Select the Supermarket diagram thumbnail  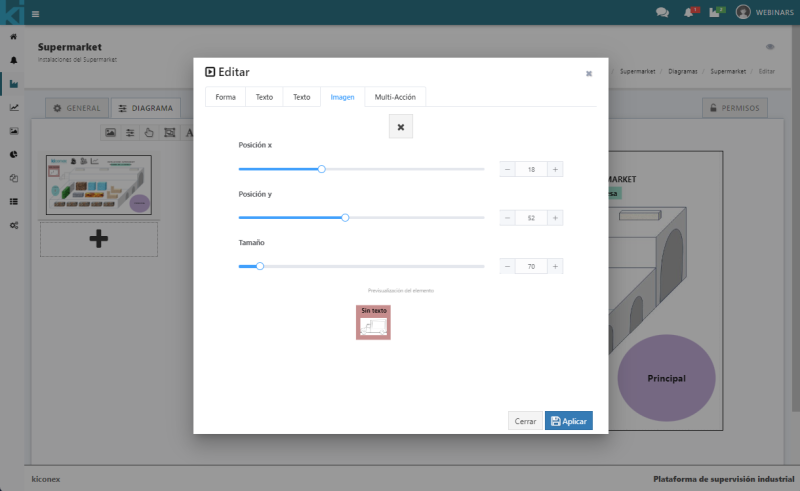98,185
